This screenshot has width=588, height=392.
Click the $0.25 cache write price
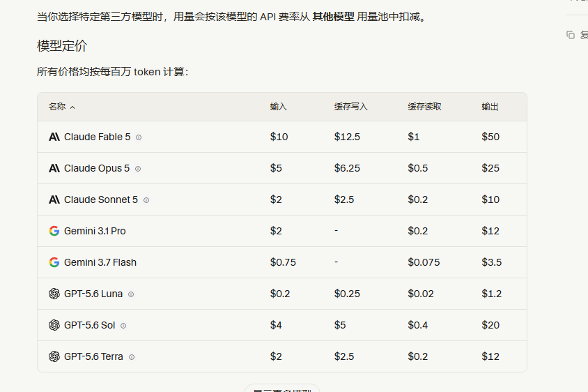point(347,294)
